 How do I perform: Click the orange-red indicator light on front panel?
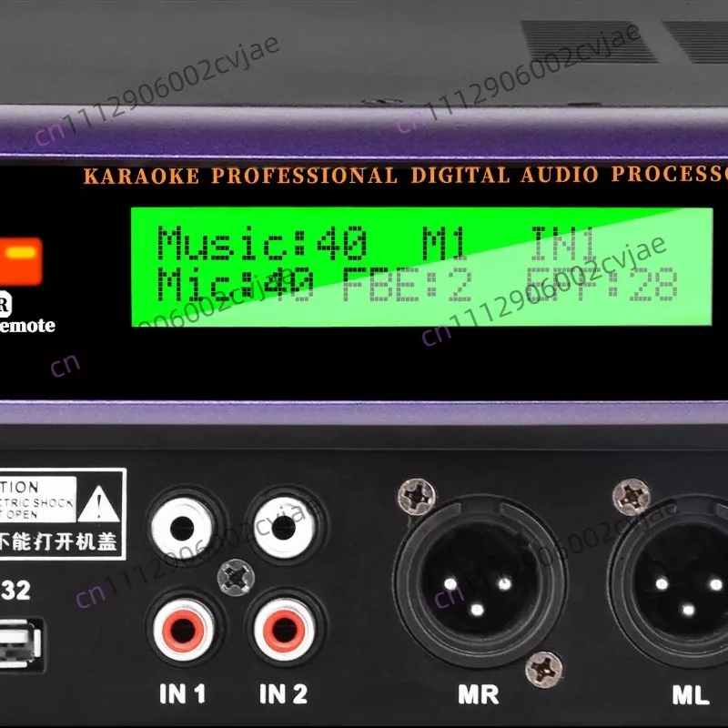click(20, 261)
